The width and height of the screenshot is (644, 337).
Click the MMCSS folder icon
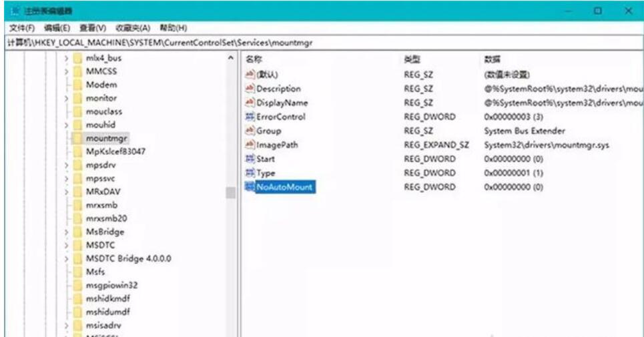pos(77,71)
